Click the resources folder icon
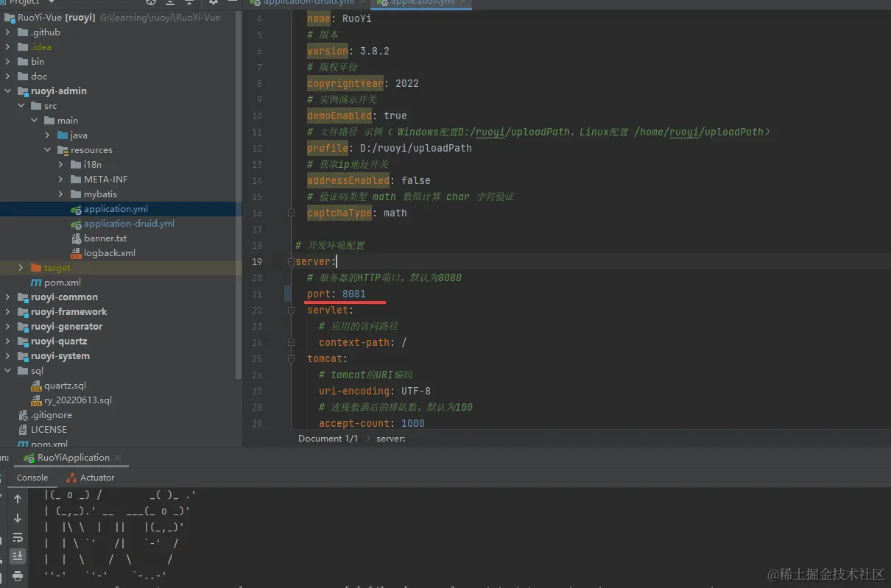 pos(63,150)
